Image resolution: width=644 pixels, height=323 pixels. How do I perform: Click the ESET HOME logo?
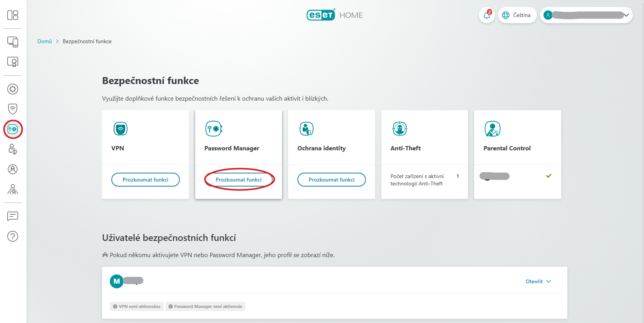[x=335, y=15]
